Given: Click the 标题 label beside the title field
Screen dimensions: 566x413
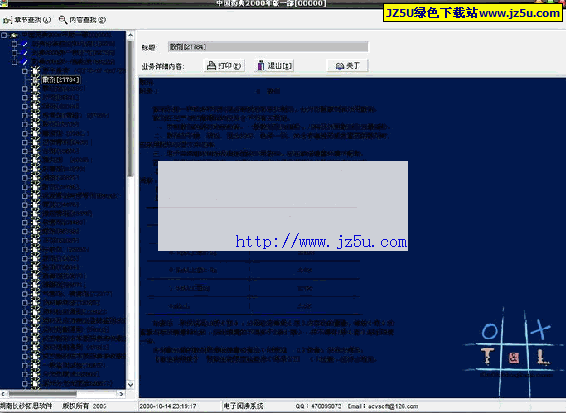Looking at the screenshot, I should pyautogui.click(x=148, y=47).
